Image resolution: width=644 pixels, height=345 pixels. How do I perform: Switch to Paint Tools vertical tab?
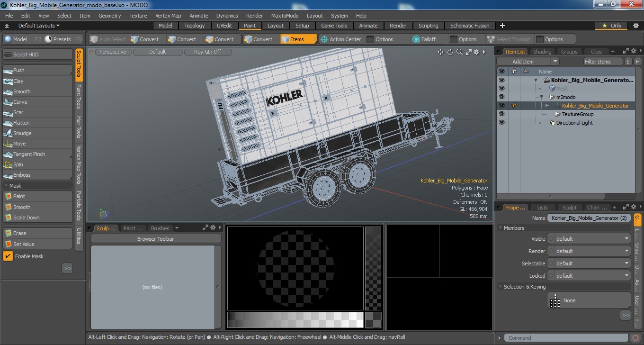click(x=79, y=97)
